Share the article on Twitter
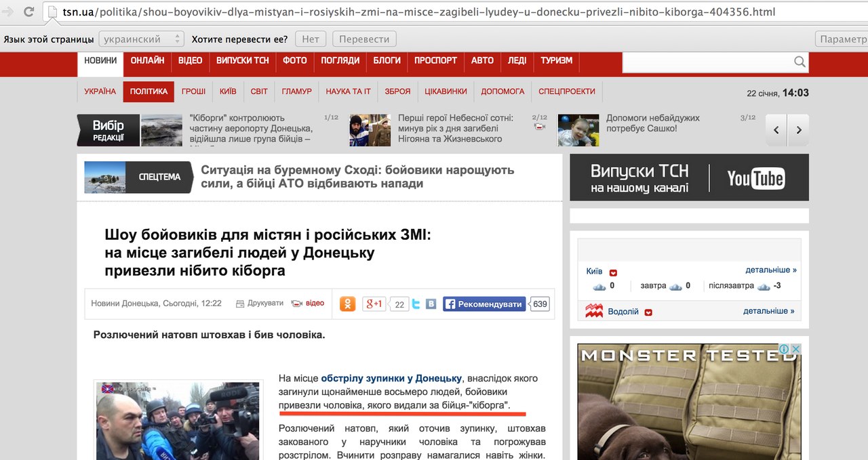The image size is (868, 460). [x=416, y=304]
